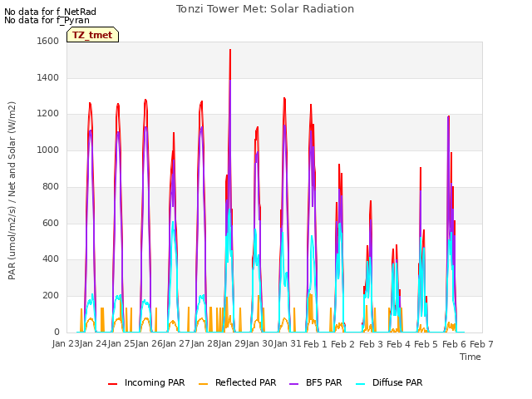
Task: Click the 1000 y-axis tick label
Action: 48,150
